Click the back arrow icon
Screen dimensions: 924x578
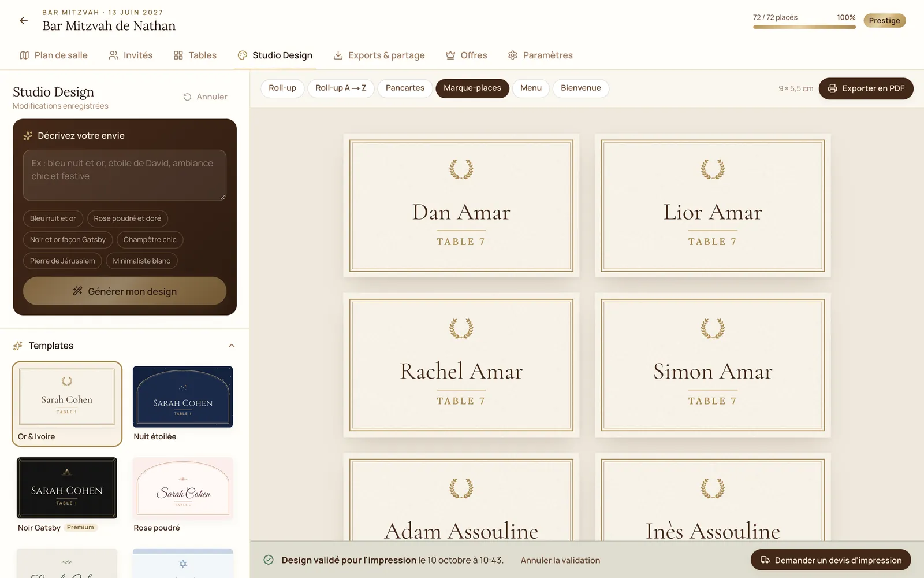pyautogui.click(x=24, y=21)
